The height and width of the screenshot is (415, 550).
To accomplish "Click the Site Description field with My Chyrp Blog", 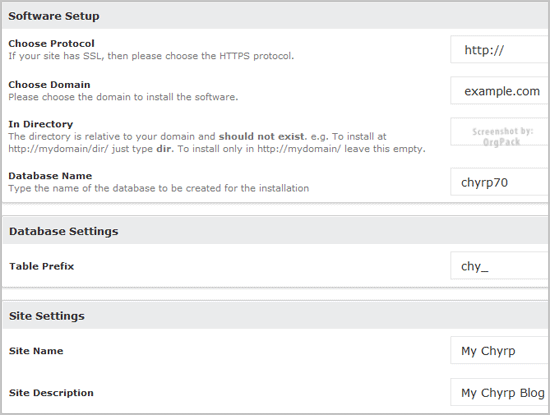I will pos(500,392).
